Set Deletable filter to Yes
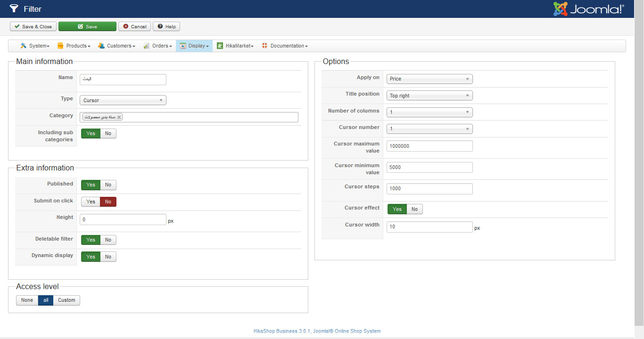This screenshot has height=339, width=644. click(91, 240)
